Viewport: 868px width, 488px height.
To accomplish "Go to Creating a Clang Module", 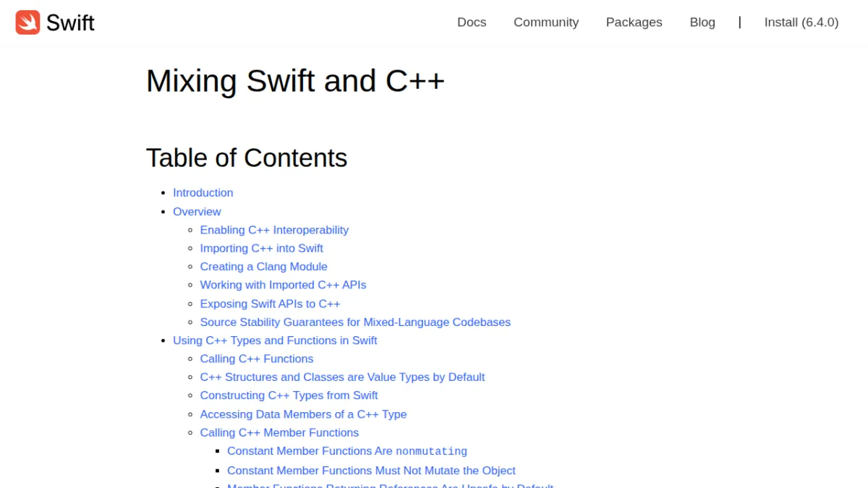I will coord(263,267).
